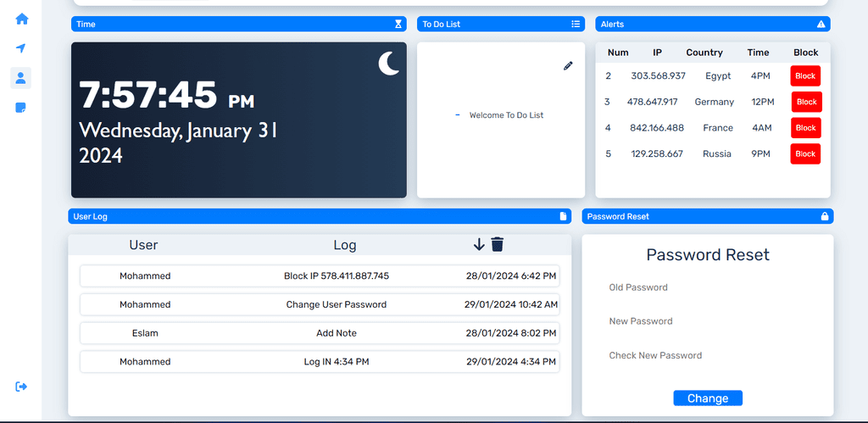This screenshot has width=868, height=423.
Task: Click the Password Reset header bar
Action: (708, 216)
